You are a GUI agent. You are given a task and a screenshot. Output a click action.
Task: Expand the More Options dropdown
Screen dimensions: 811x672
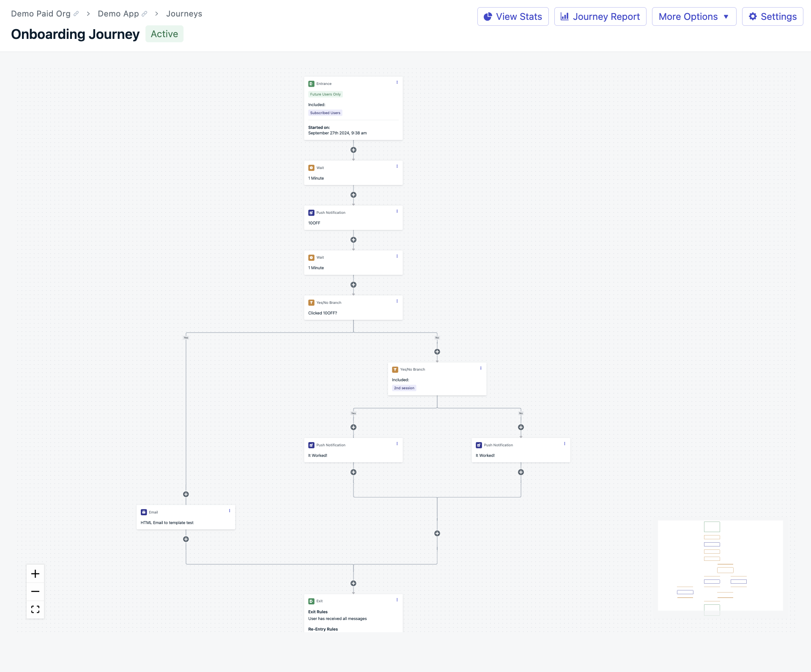[694, 16]
